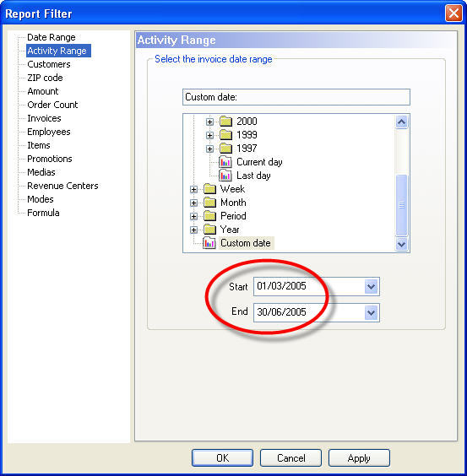The image size is (467, 476).
Task: Click the Week folder icon
Action: (x=209, y=189)
